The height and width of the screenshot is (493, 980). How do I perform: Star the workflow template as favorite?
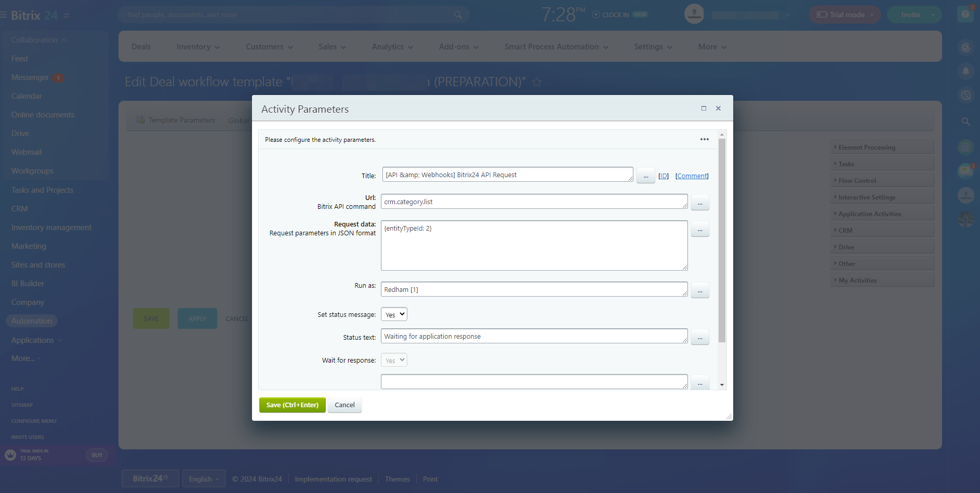537,82
